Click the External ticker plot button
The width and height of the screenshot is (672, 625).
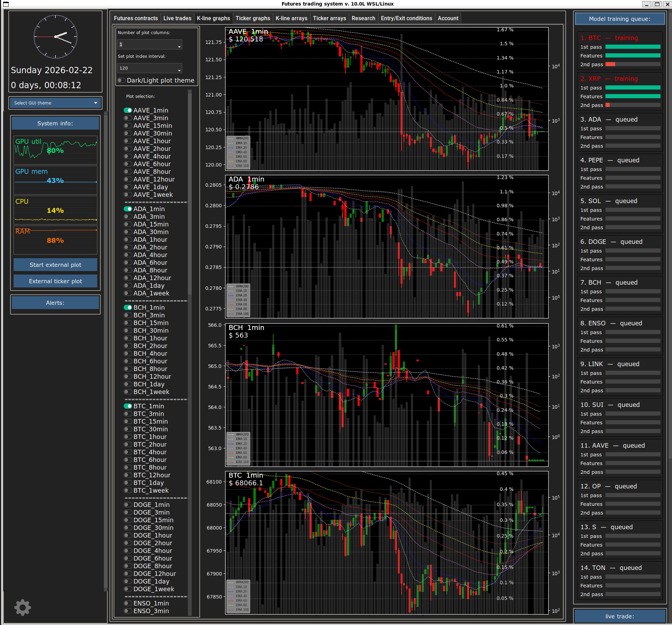(x=55, y=281)
